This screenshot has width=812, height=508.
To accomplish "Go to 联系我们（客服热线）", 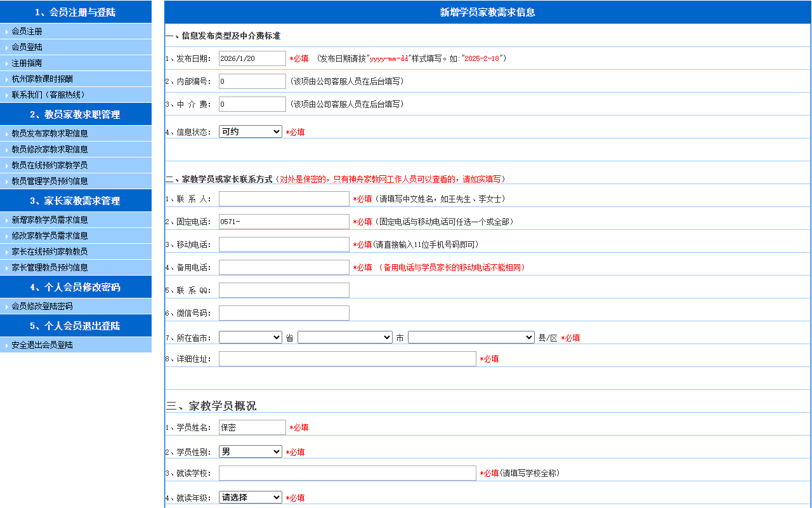I will pos(48,95).
